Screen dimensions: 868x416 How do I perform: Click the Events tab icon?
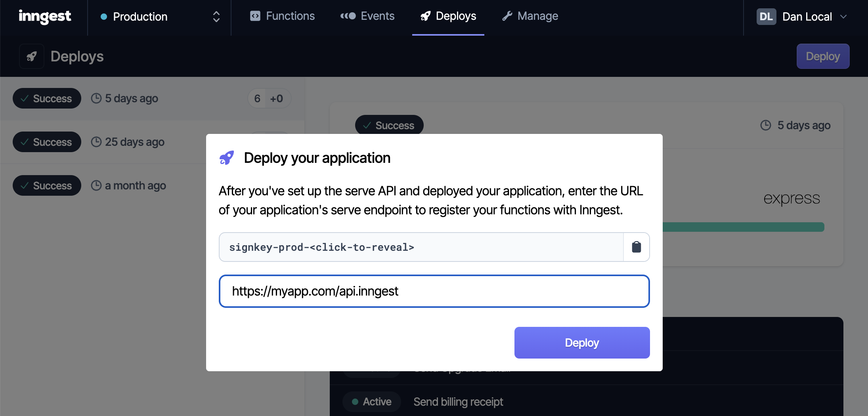click(348, 16)
